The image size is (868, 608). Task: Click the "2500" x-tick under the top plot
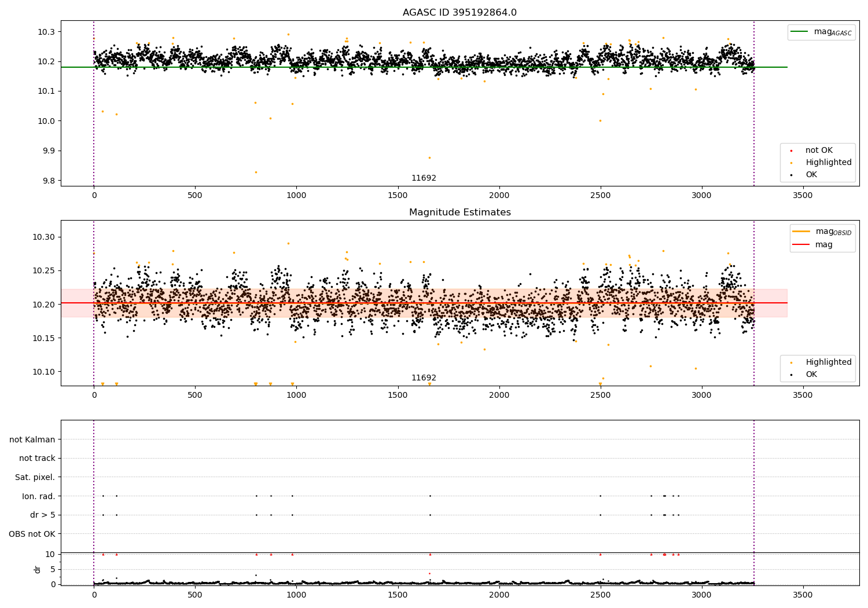600,196
